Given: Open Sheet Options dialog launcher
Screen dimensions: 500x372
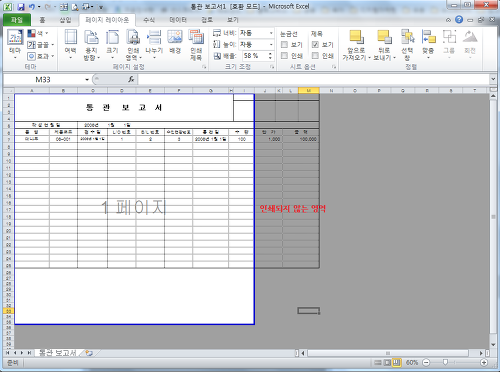Looking at the screenshot, I should pos(334,67).
